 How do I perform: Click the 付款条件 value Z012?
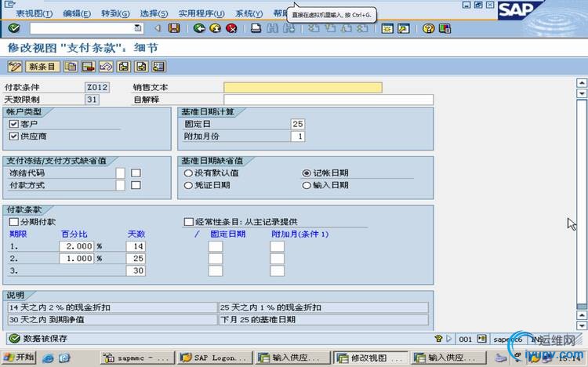pos(97,87)
